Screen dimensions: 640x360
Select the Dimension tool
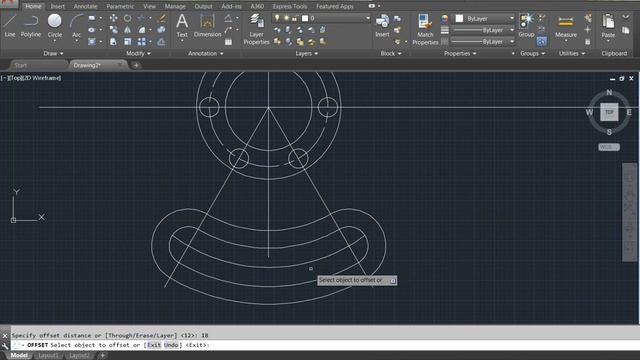click(207, 25)
